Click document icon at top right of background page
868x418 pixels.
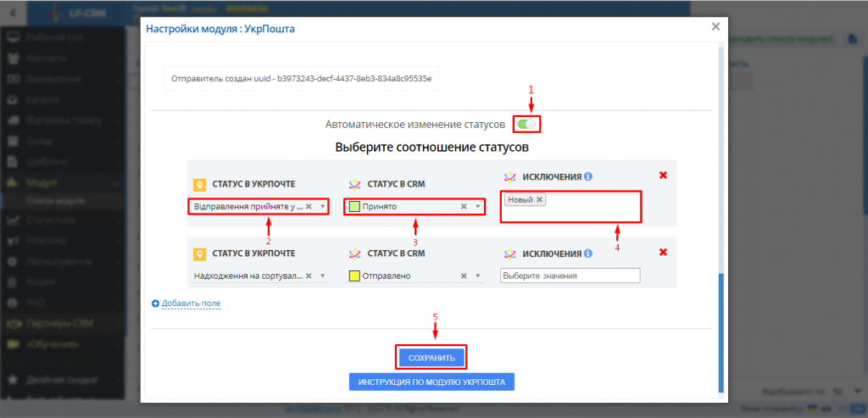pos(853,39)
